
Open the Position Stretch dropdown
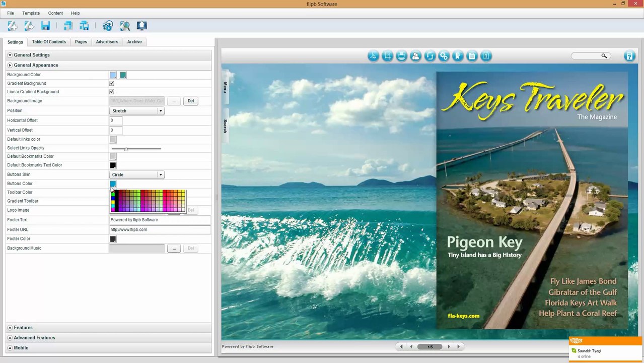click(x=136, y=111)
